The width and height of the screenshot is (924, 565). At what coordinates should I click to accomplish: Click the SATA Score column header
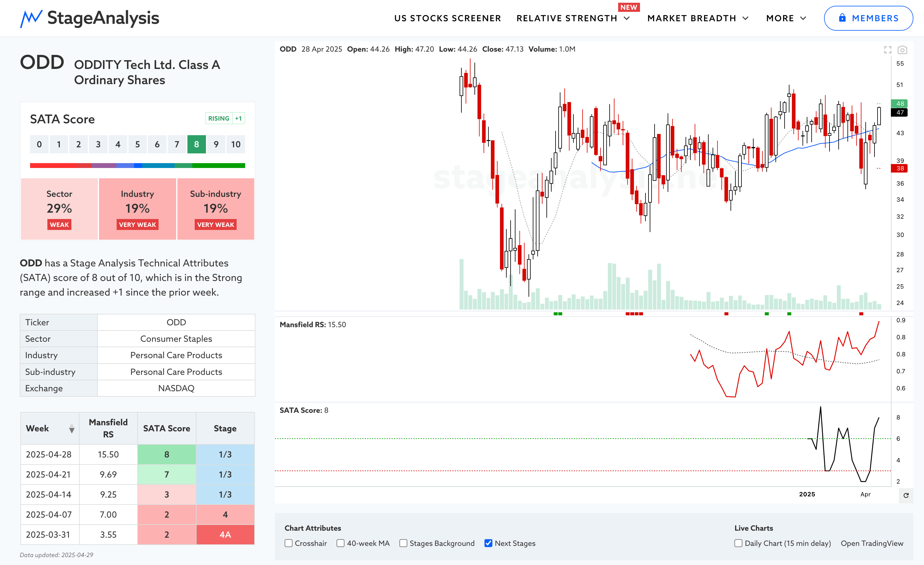coord(166,428)
